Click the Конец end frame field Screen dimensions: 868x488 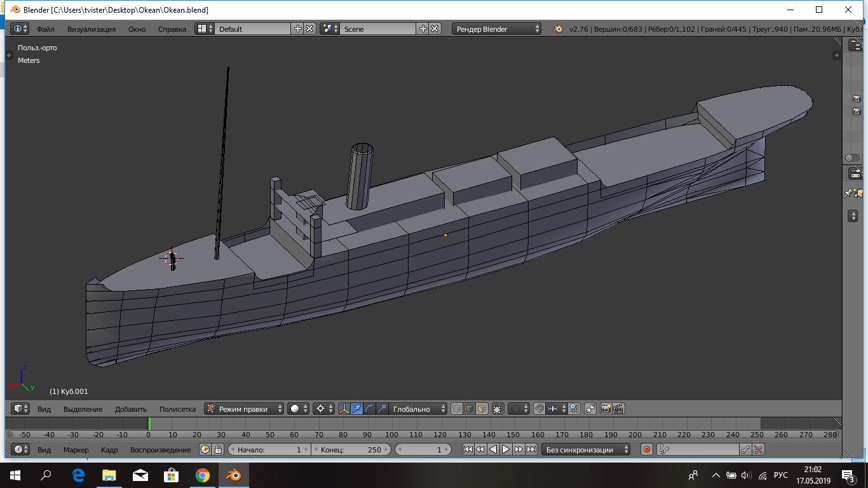pos(351,450)
